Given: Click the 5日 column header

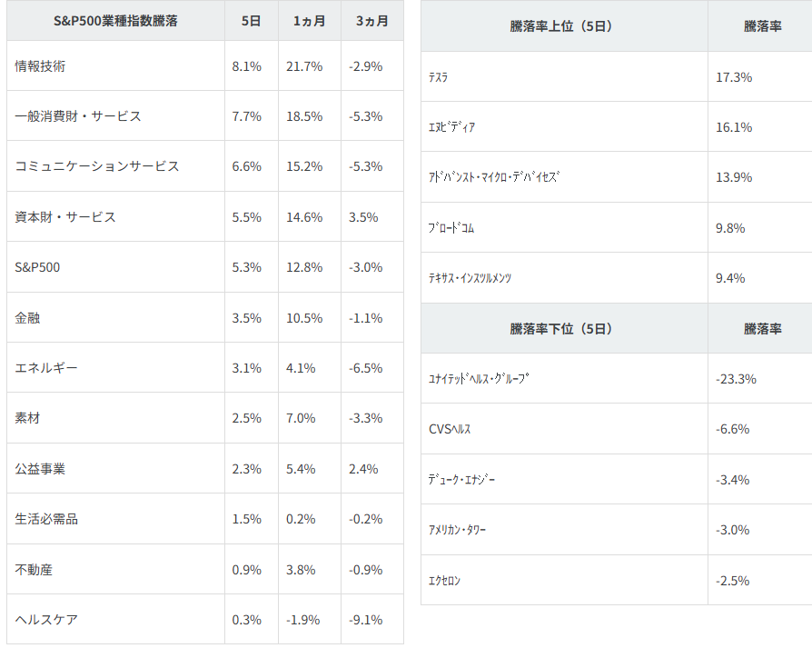Looking at the screenshot, I should point(252,21).
